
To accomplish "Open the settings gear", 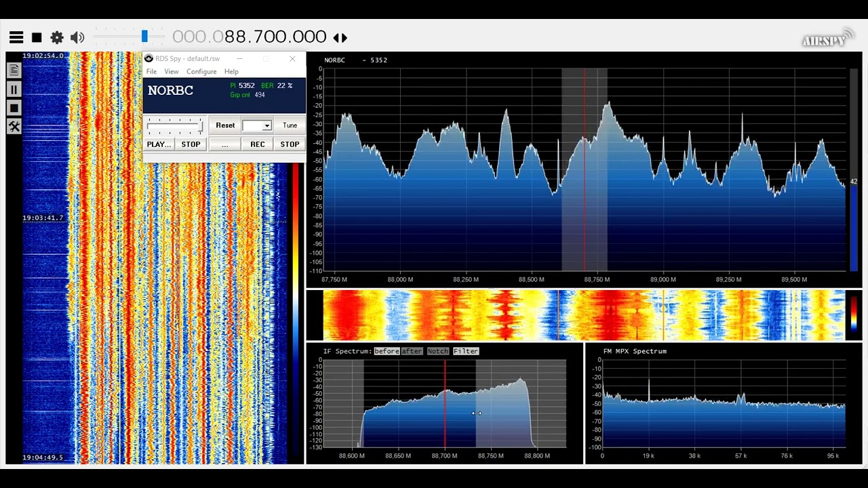I will pos(57,37).
